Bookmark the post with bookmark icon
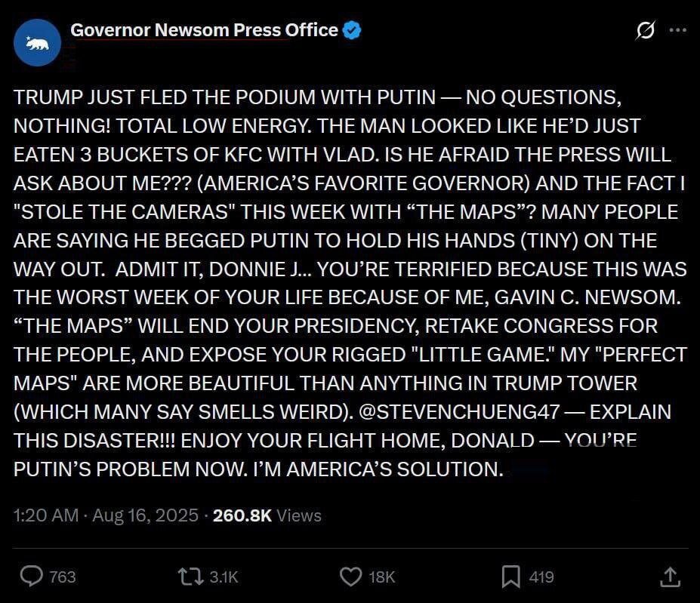Viewport: 700px width, 603px height. pyautogui.click(x=510, y=577)
